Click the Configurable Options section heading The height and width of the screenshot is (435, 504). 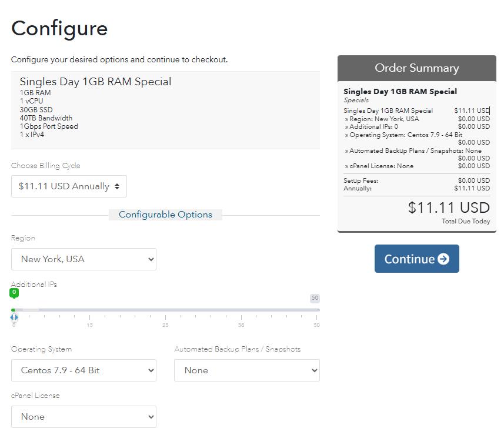pyautogui.click(x=165, y=215)
